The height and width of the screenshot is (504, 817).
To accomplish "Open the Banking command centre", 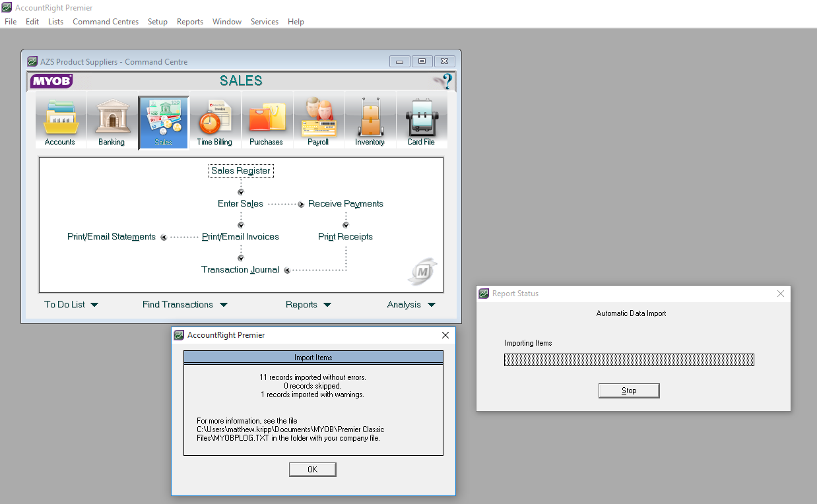I will click(112, 123).
